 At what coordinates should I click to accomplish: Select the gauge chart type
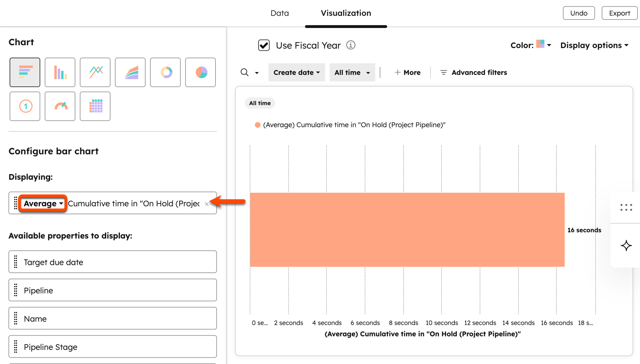pyautogui.click(x=60, y=106)
